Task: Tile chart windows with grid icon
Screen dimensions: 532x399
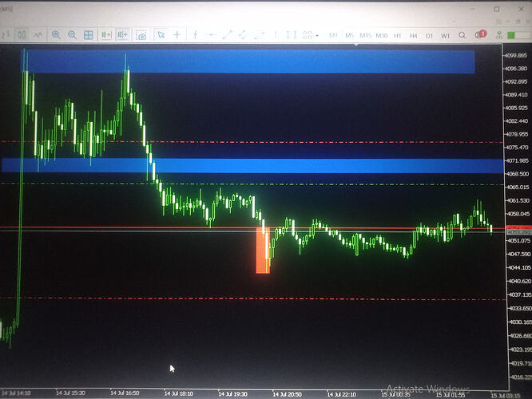Action: [88, 34]
